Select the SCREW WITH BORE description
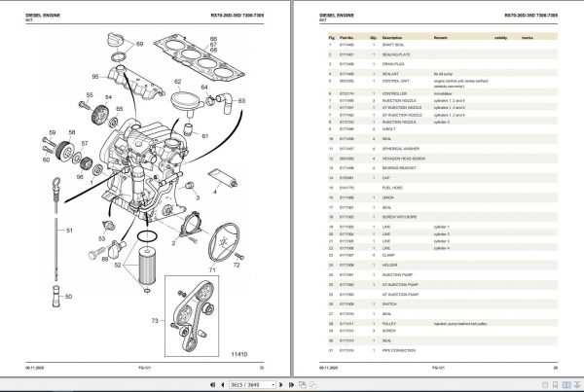The image size is (584, 392). [x=399, y=217]
